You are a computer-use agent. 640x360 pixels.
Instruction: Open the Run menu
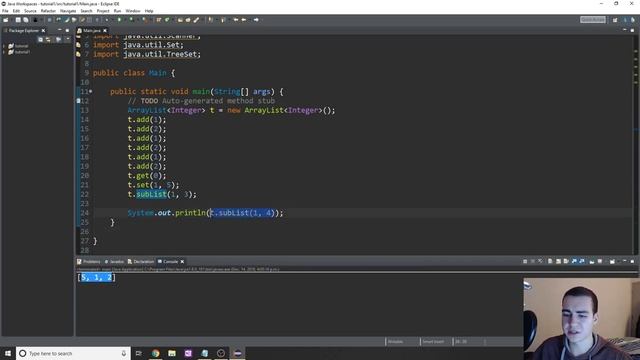(117, 11)
